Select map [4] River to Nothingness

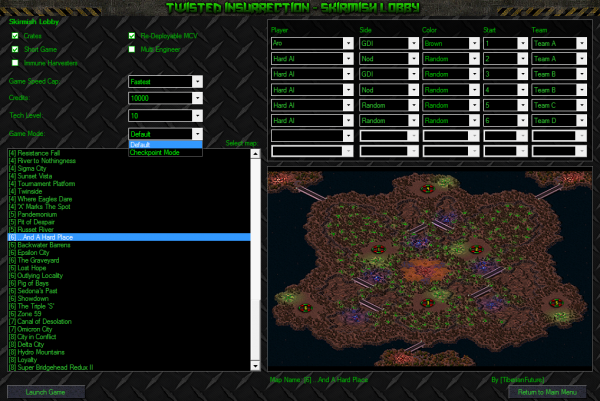click(129, 161)
